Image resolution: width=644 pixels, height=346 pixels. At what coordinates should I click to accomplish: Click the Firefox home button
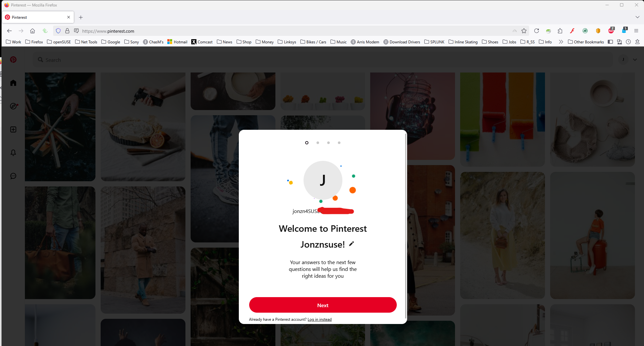point(32,31)
